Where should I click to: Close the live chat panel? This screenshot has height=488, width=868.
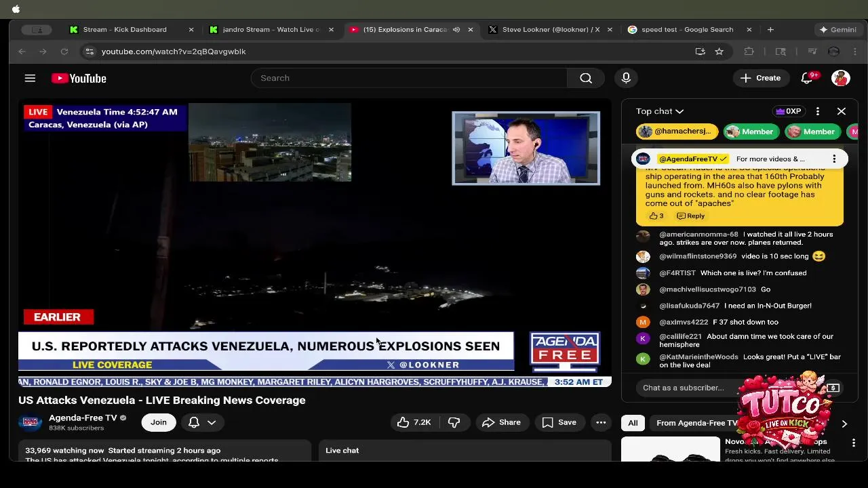[x=842, y=111]
